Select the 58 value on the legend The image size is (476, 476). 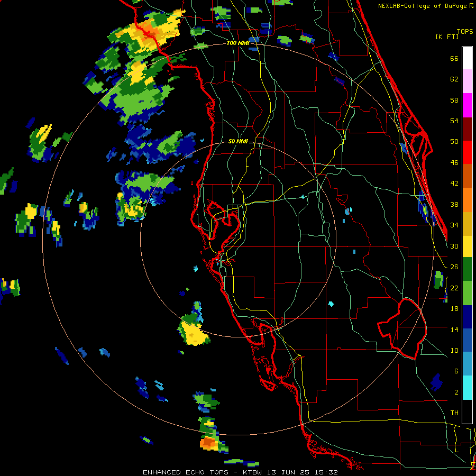coord(454,100)
